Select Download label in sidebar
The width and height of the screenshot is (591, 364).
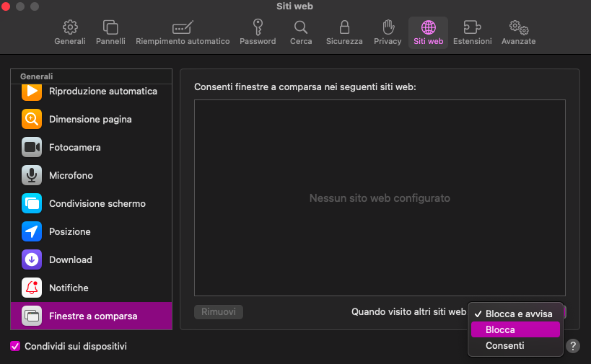71,259
